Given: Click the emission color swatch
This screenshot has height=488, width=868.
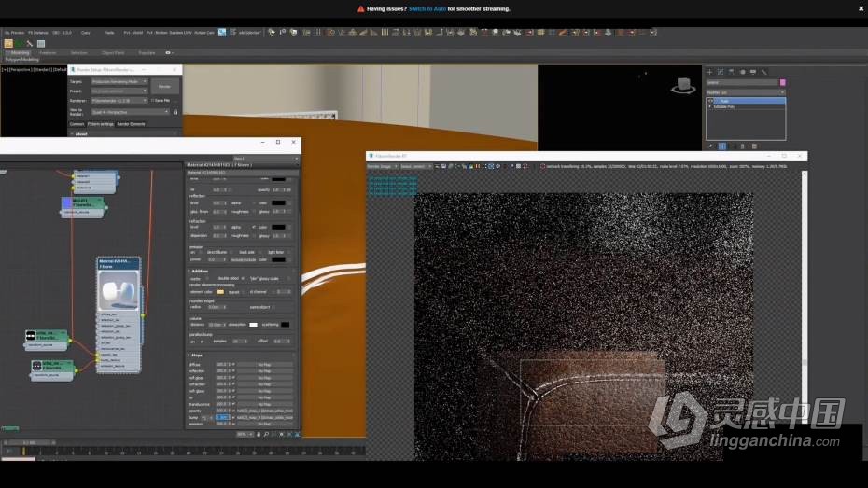Looking at the screenshot, I should 278,259.
